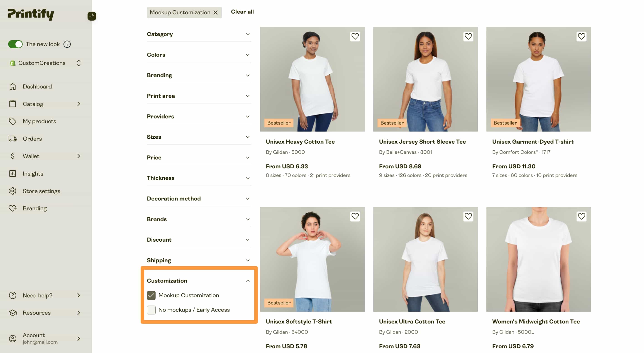Screen dimensions: 644x353
Task: Collapse the Customization filter section
Action: (x=199, y=281)
